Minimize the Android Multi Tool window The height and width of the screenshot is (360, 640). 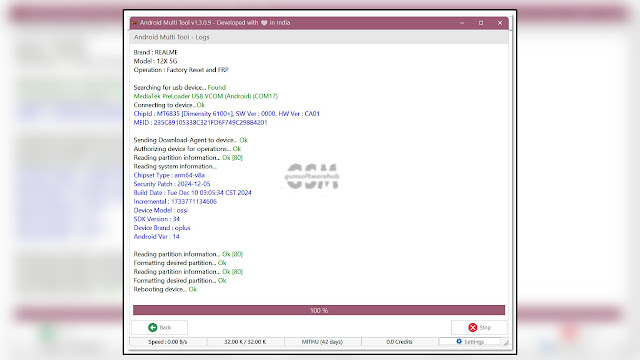[x=462, y=23]
